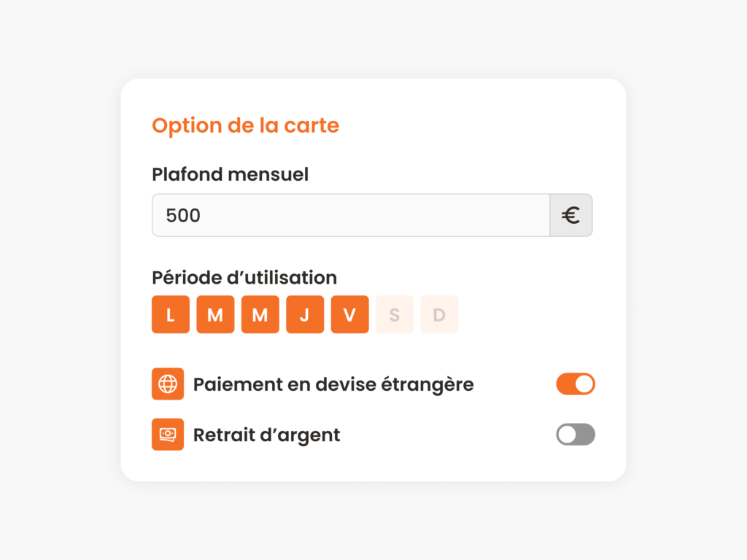Select the euro currency symbol
The width and height of the screenshot is (747, 560).
(x=571, y=215)
